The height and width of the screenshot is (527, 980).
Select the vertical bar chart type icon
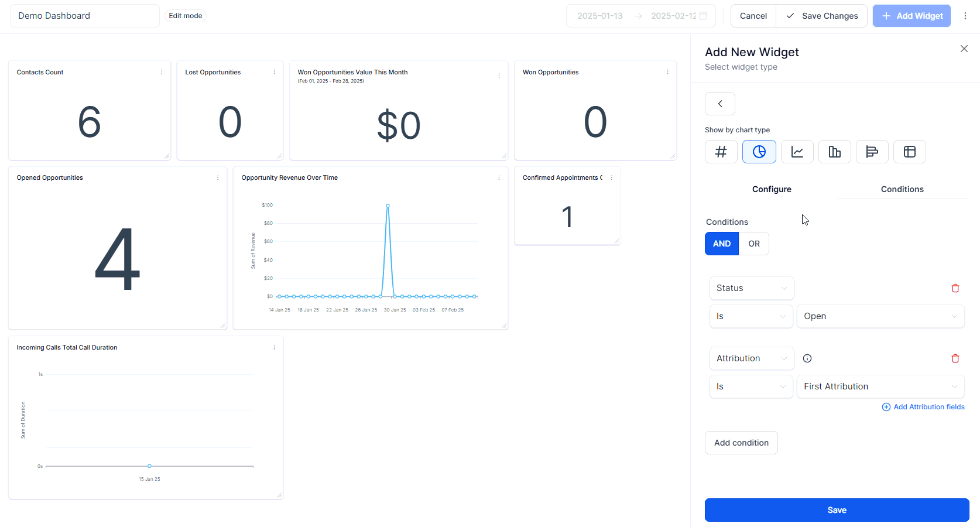pos(835,152)
